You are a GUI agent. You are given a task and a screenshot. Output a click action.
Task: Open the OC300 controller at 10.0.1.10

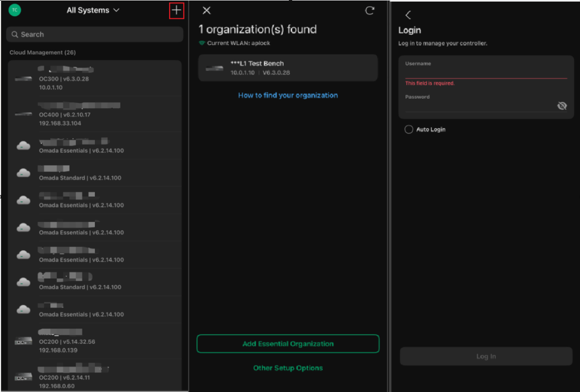(95, 78)
